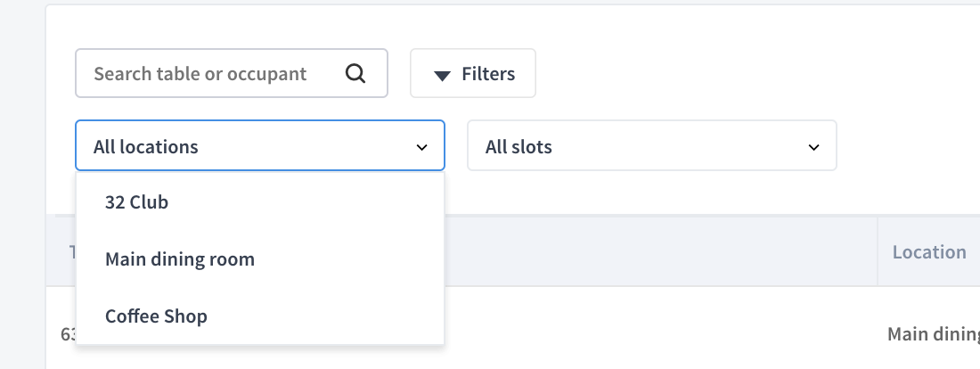Click the column divider before Location header

[878, 251]
